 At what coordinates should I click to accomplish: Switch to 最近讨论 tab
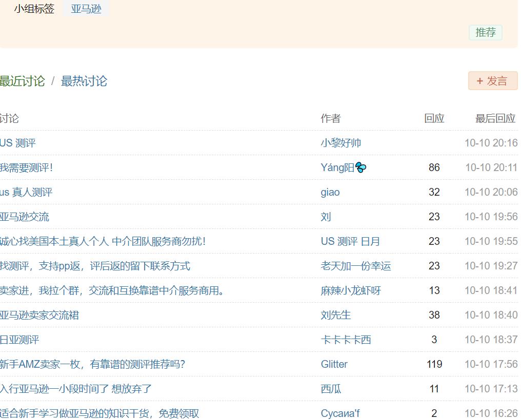coord(22,81)
